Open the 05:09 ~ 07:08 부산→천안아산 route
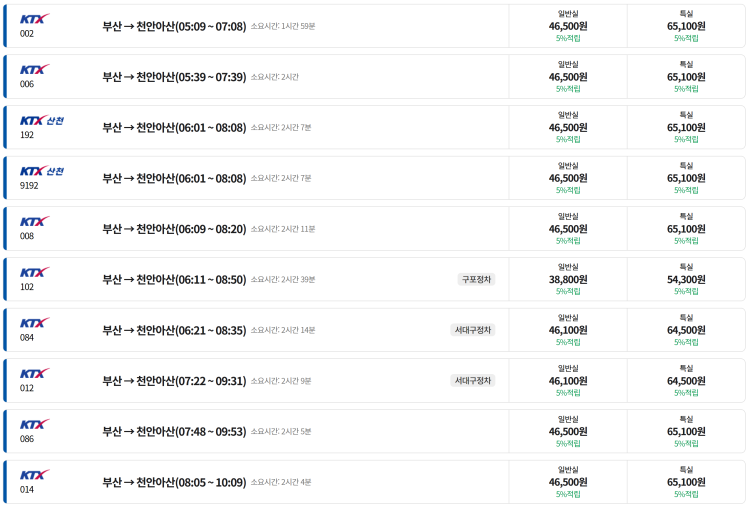 (x=174, y=26)
